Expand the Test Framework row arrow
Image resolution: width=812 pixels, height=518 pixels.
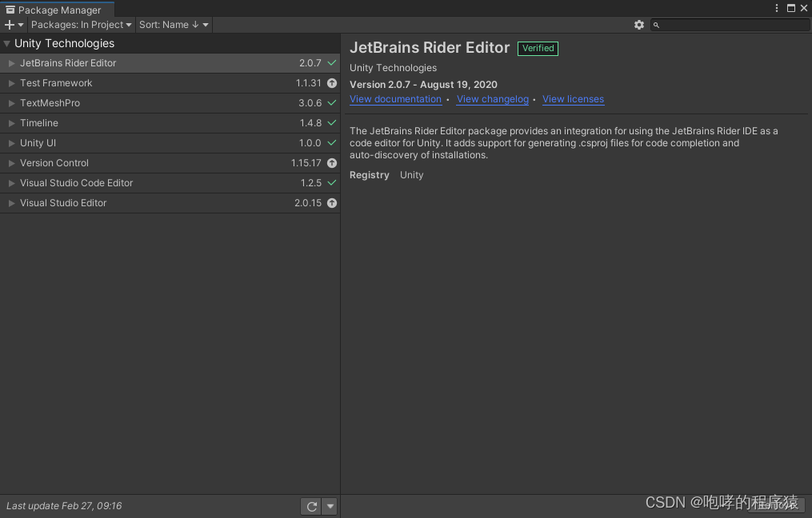(x=11, y=83)
